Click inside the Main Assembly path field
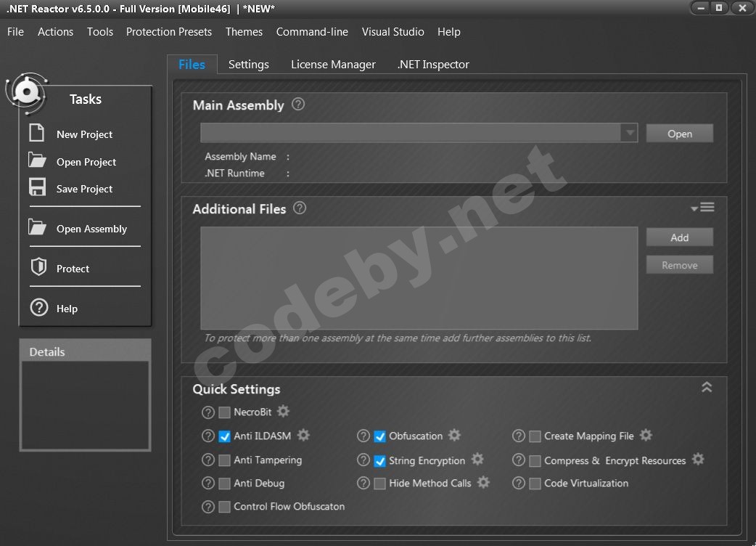Screen dimensions: 756x546 pos(411,132)
